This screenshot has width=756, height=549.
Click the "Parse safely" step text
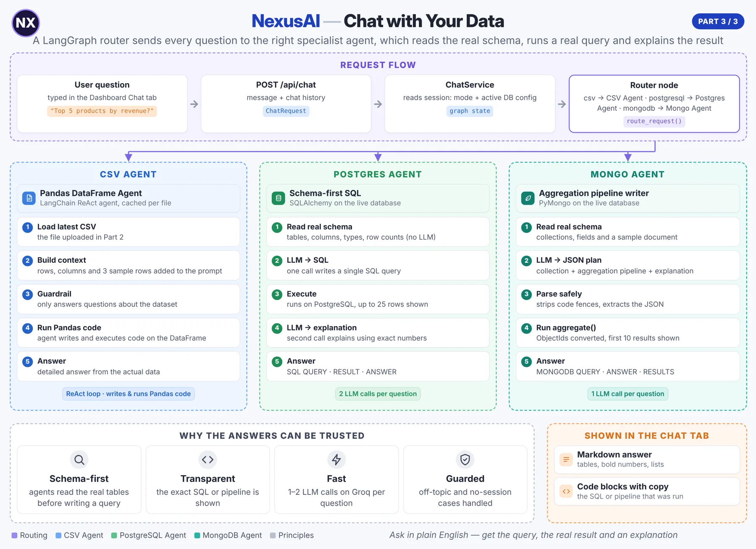pyautogui.click(x=559, y=294)
